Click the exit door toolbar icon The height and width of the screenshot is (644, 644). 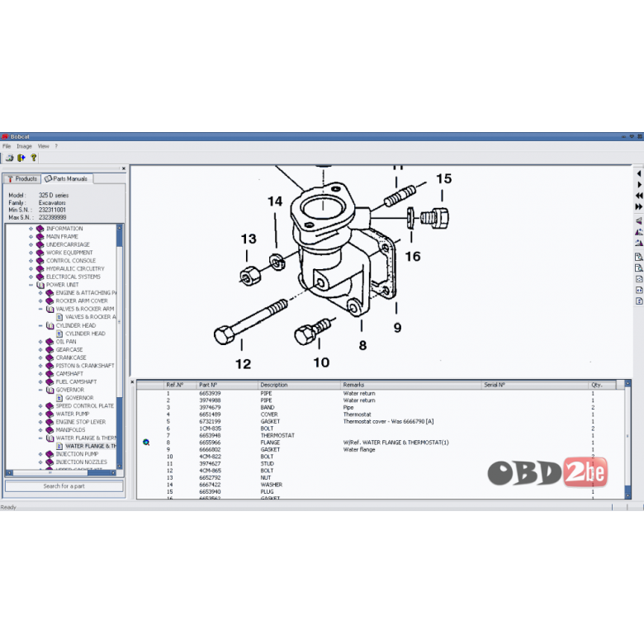(x=21, y=158)
